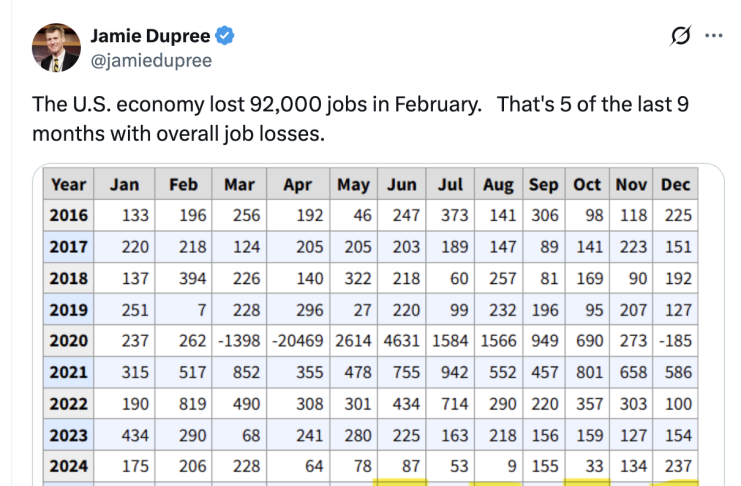741x486 pixels.
Task: Select the Dec column header
Action: [x=676, y=185]
